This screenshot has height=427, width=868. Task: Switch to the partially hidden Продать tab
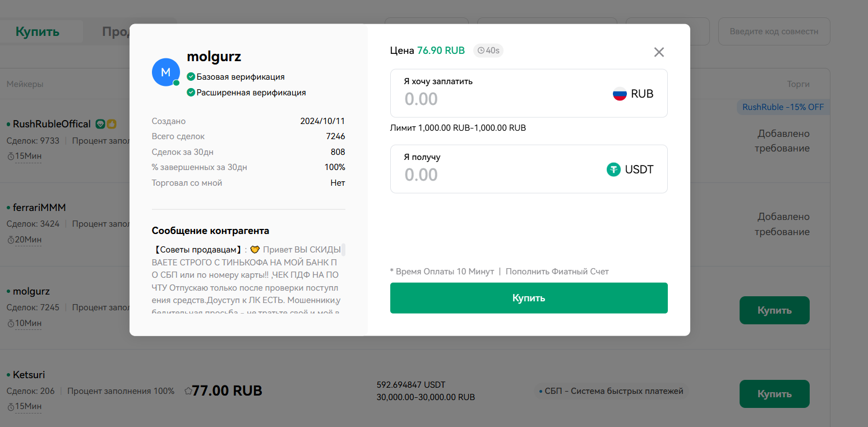click(116, 31)
